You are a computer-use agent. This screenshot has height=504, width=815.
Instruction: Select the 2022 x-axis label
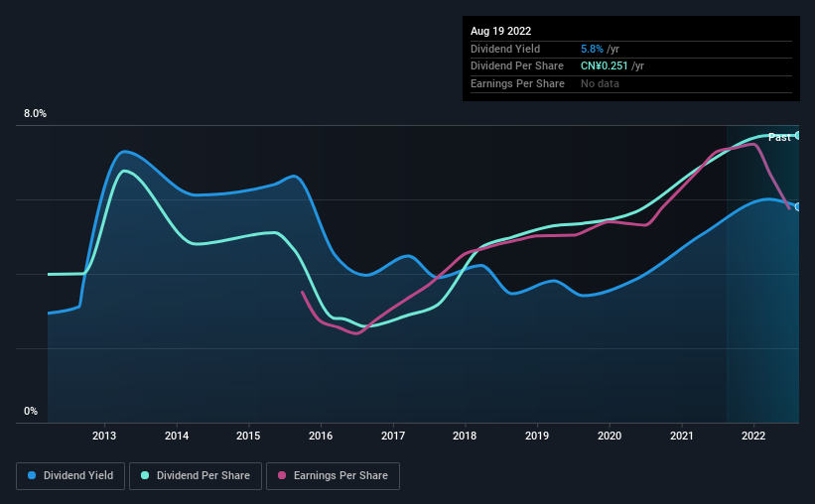tap(753, 436)
